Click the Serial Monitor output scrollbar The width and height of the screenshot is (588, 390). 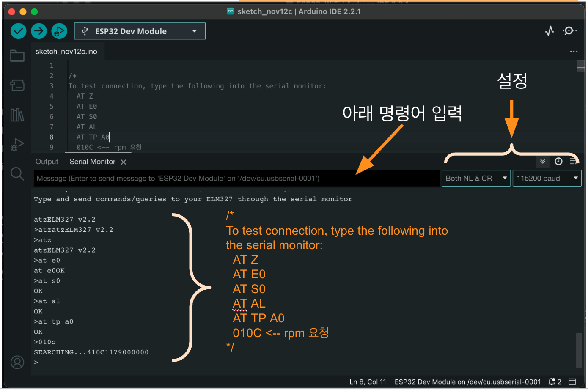[579, 351]
